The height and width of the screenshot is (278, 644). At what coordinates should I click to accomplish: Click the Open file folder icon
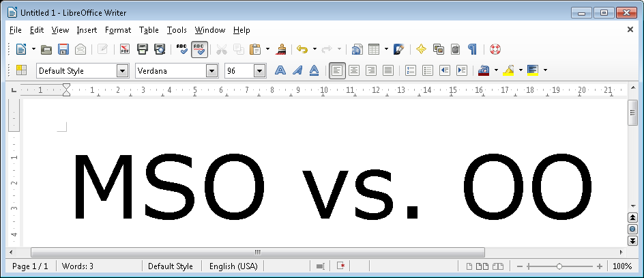click(x=46, y=49)
